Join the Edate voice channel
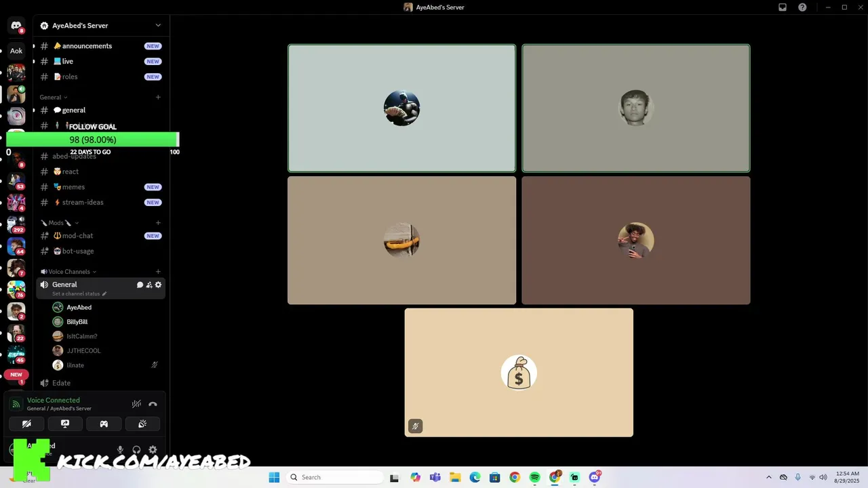Viewport: 868px width, 488px height. (x=100, y=383)
